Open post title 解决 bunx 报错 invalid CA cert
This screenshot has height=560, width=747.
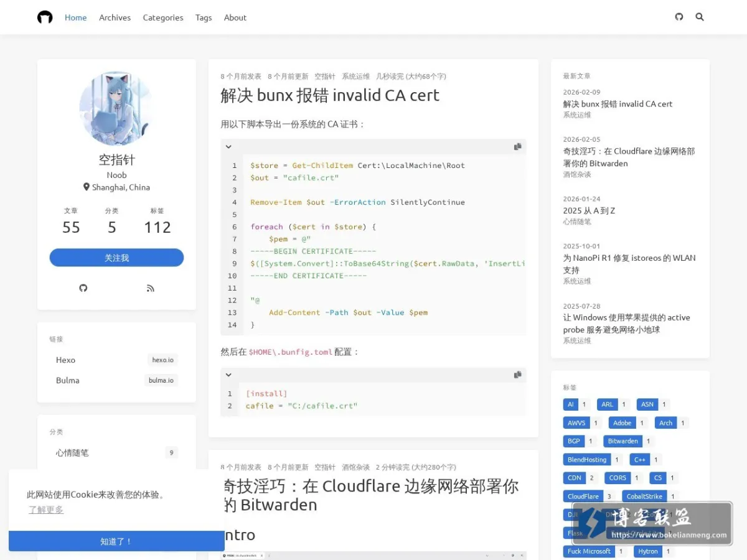tap(330, 95)
